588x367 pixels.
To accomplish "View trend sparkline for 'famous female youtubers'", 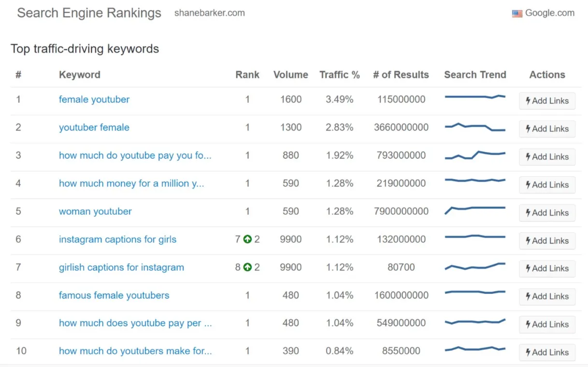I will [x=475, y=292].
